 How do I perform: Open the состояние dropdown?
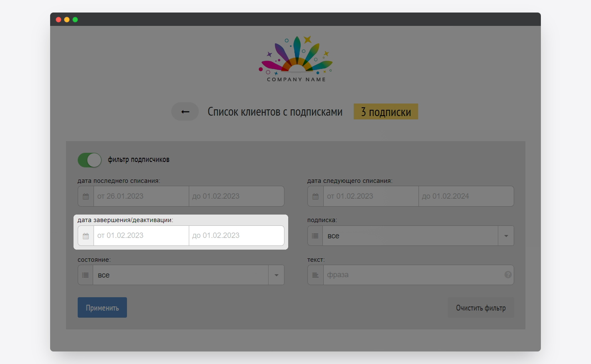[x=276, y=275]
